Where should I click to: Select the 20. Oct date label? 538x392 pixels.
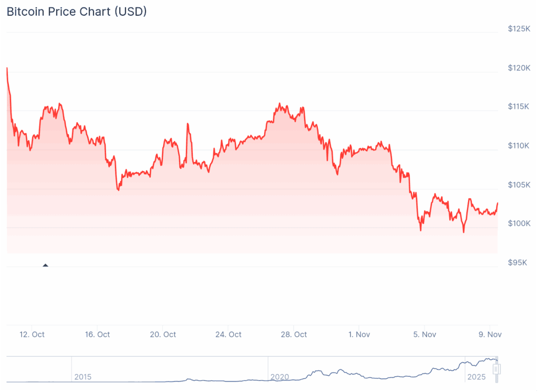tap(162, 334)
